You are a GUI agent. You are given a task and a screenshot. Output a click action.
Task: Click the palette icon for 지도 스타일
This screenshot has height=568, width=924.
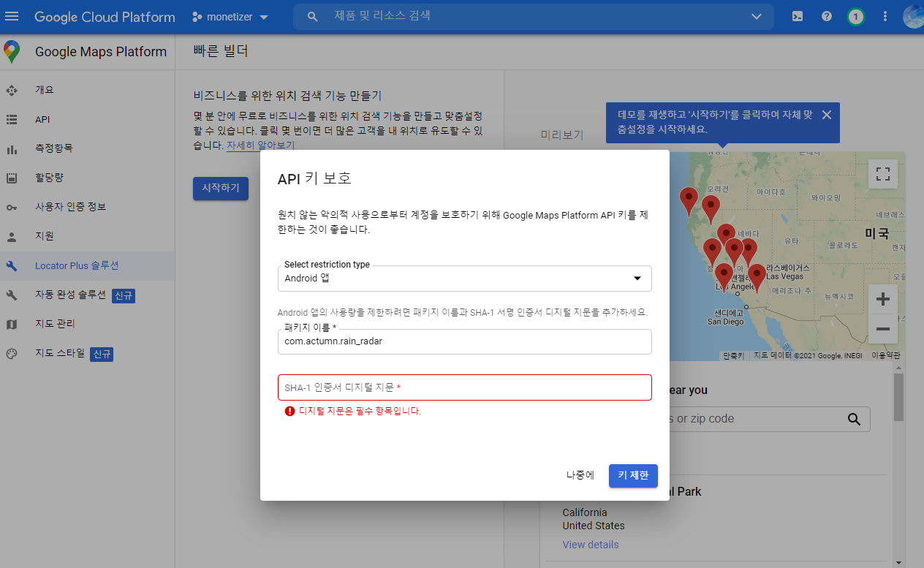[12, 354]
